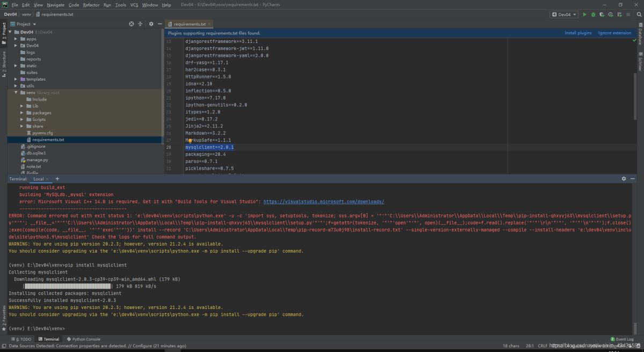This screenshot has height=352, width=644.
Task: Select manage.py in the project tree
Action: (37, 160)
